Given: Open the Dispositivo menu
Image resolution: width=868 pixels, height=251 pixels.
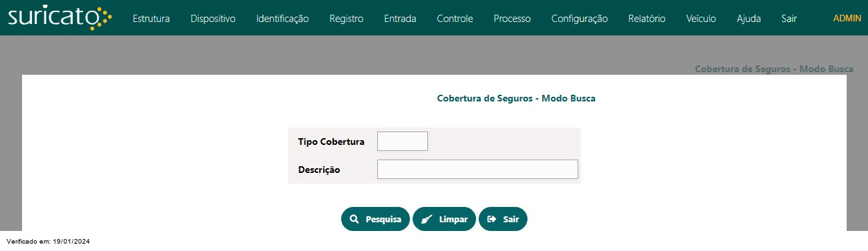Looking at the screenshot, I should coord(213,19).
